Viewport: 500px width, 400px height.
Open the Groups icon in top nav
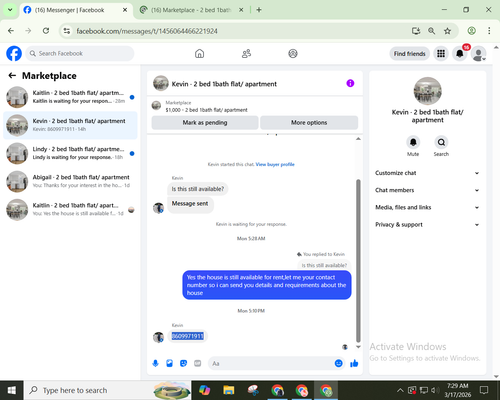pos(293,53)
